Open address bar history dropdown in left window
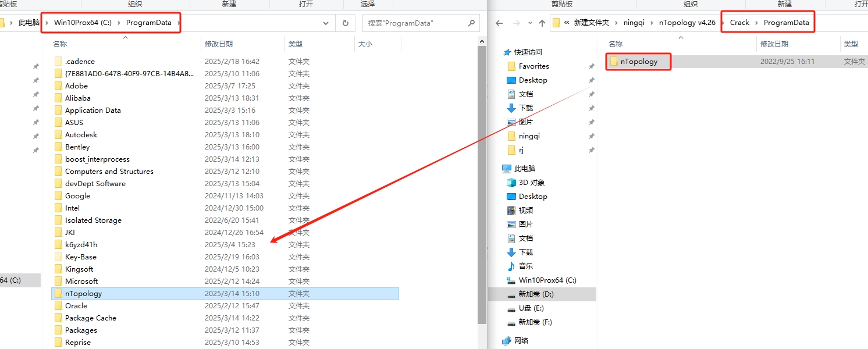This screenshot has height=349, width=868. pyautogui.click(x=326, y=23)
